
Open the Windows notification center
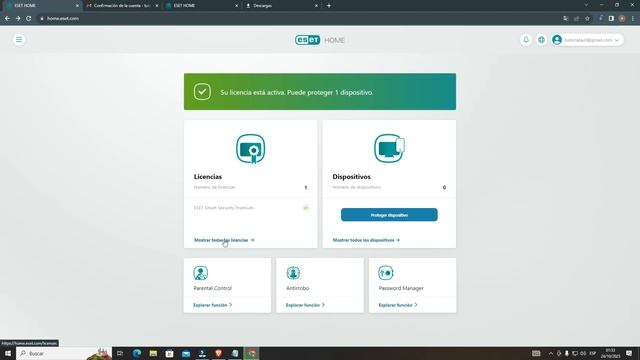[x=629, y=353]
